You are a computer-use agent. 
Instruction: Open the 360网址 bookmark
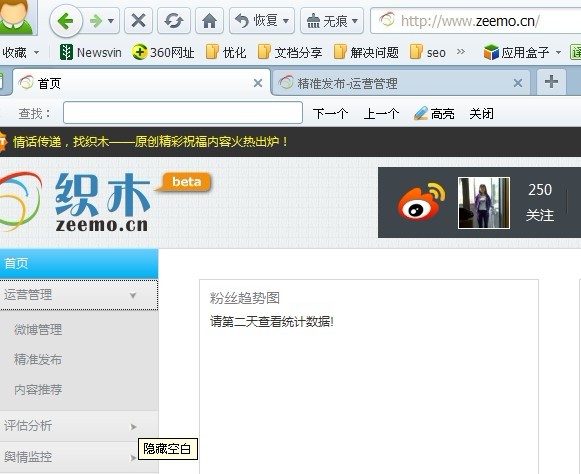pyautogui.click(x=163, y=52)
